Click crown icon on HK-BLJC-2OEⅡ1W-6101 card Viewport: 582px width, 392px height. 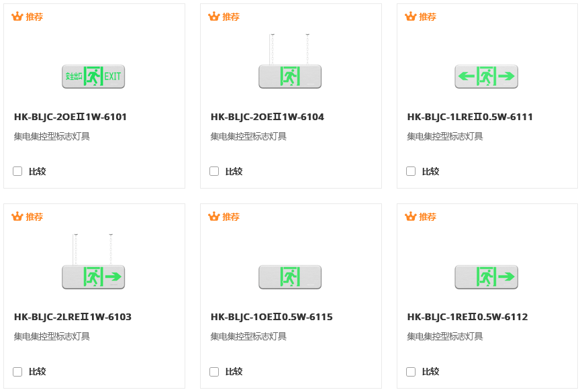click(x=17, y=17)
